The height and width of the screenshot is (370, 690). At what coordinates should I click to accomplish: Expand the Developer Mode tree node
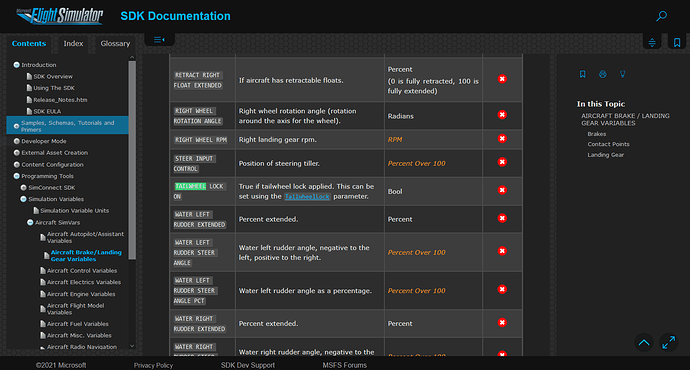(x=16, y=141)
